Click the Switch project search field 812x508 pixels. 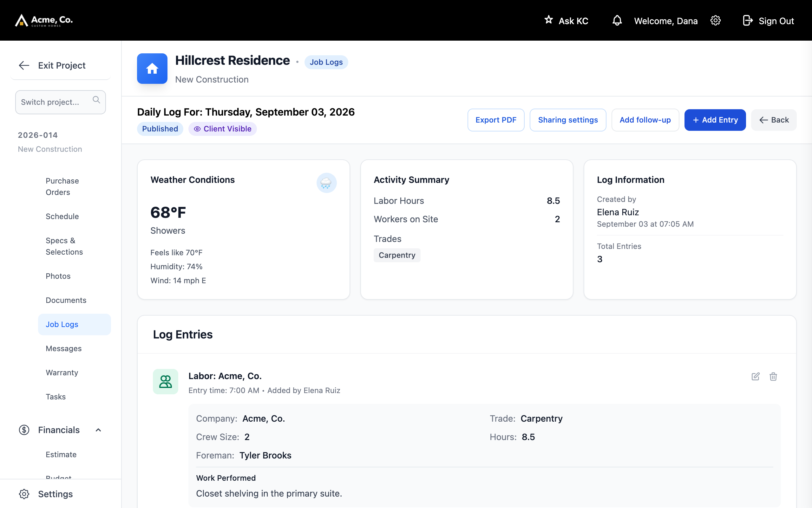pos(60,102)
